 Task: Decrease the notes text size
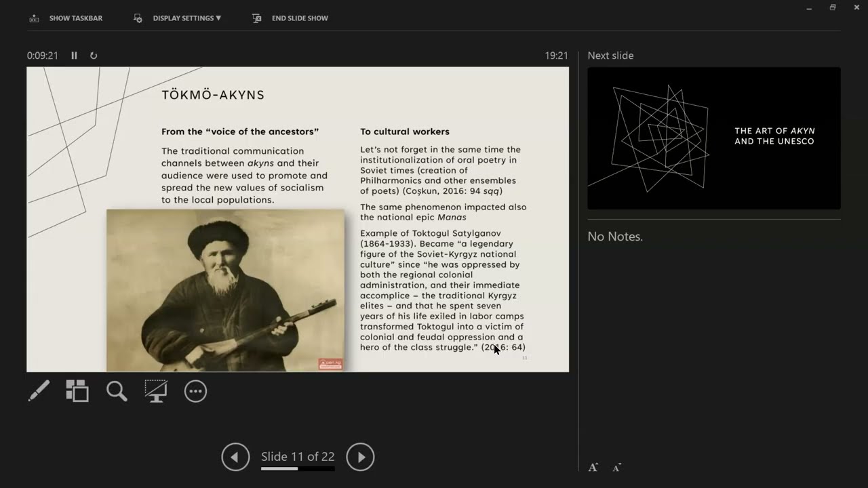(616, 468)
